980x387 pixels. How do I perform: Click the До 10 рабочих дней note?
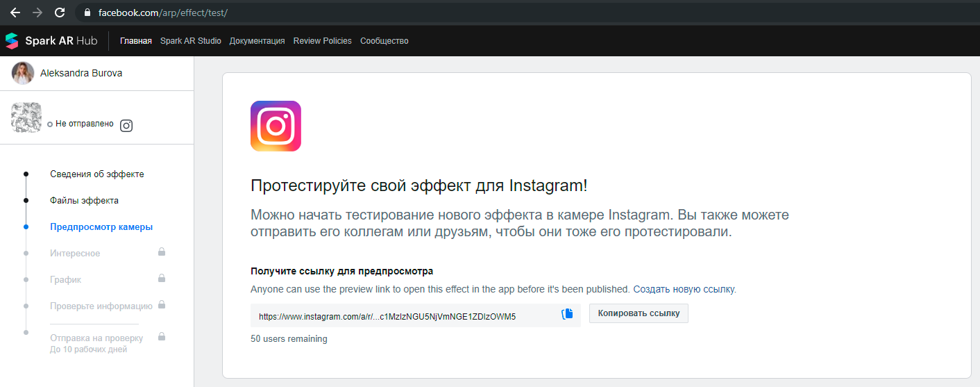click(88, 349)
